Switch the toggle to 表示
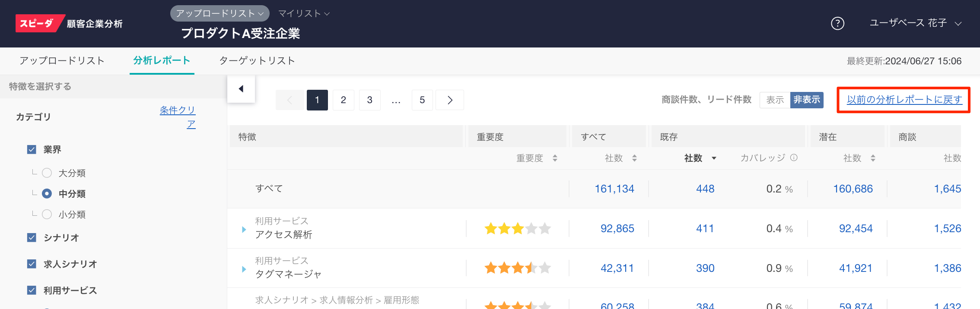The image size is (980, 309). 775,100
